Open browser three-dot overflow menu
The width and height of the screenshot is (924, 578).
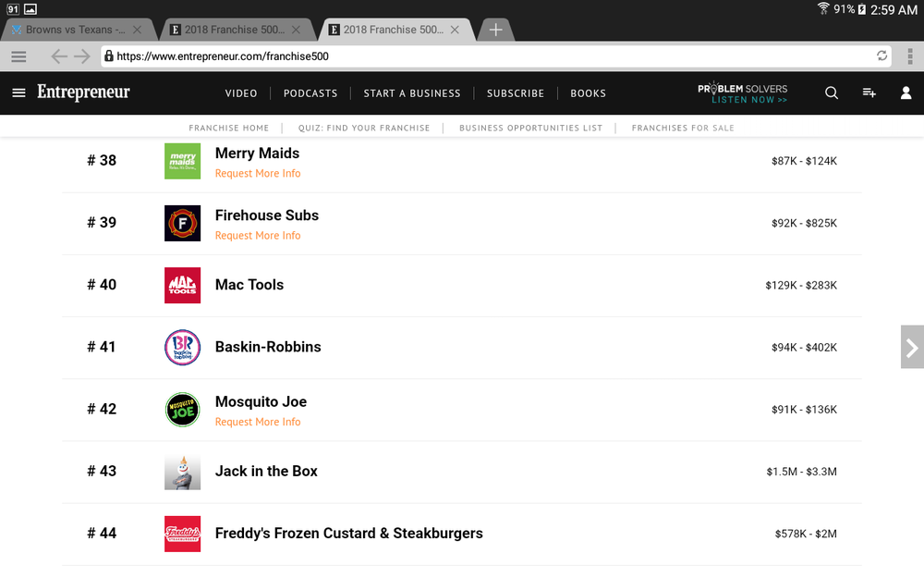point(910,56)
